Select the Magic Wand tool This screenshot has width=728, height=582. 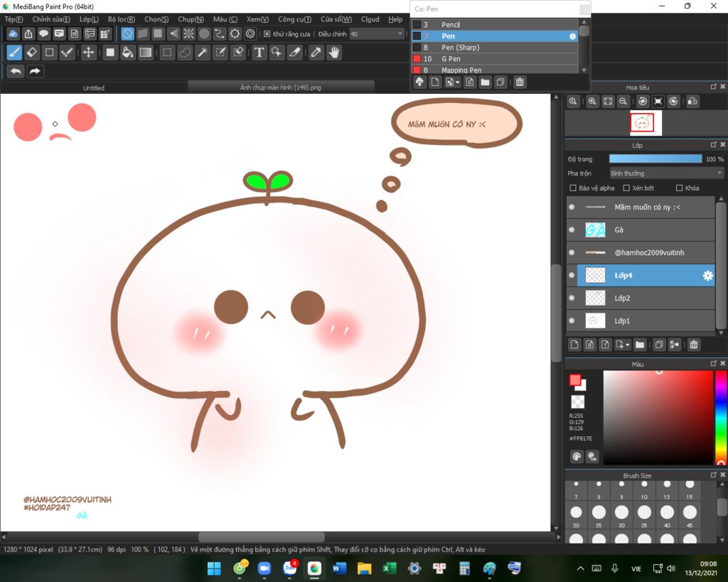click(x=203, y=53)
